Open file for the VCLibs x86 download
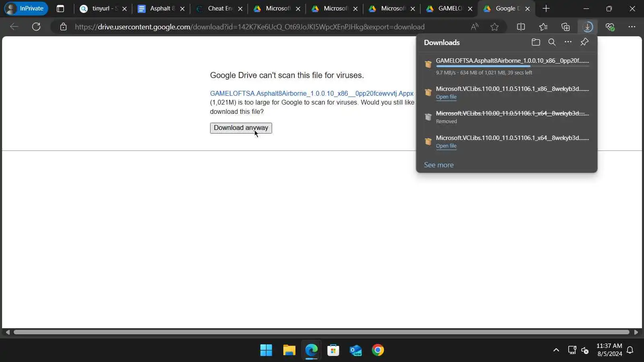 click(x=446, y=97)
